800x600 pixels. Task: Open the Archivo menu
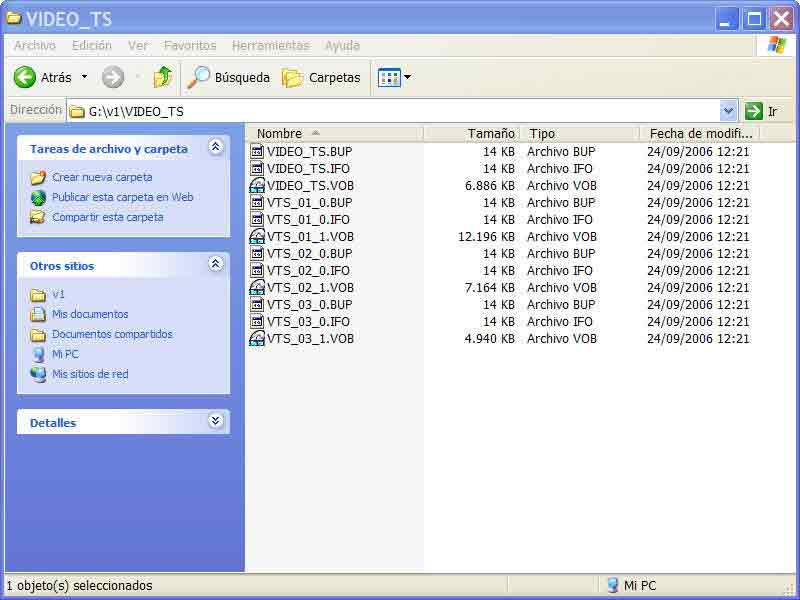(35, 45)
